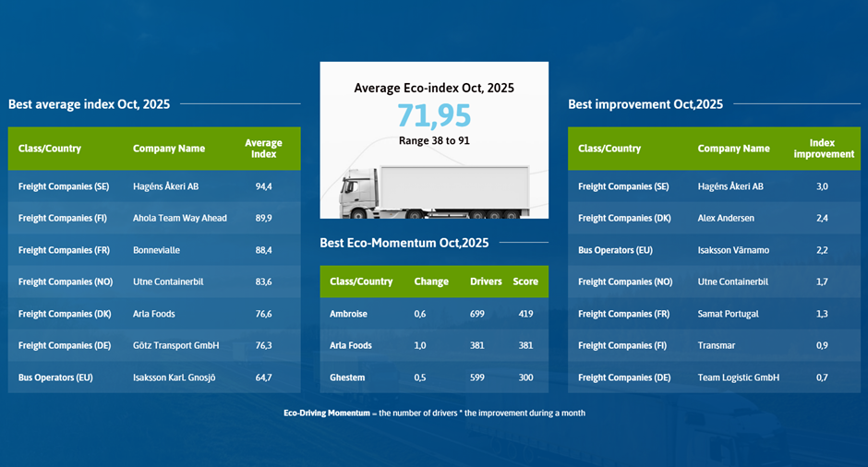The width and height of the screenshot is (868, 467).
Task: Select Götz Transport GmbH company name
Action: pyautogui.click(x=175, y=345)
